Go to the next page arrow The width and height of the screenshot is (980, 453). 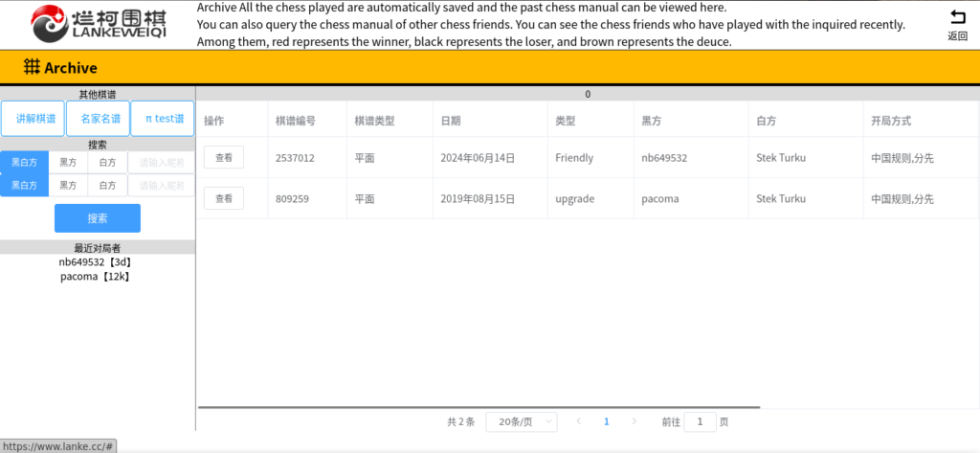pos(634,421)
